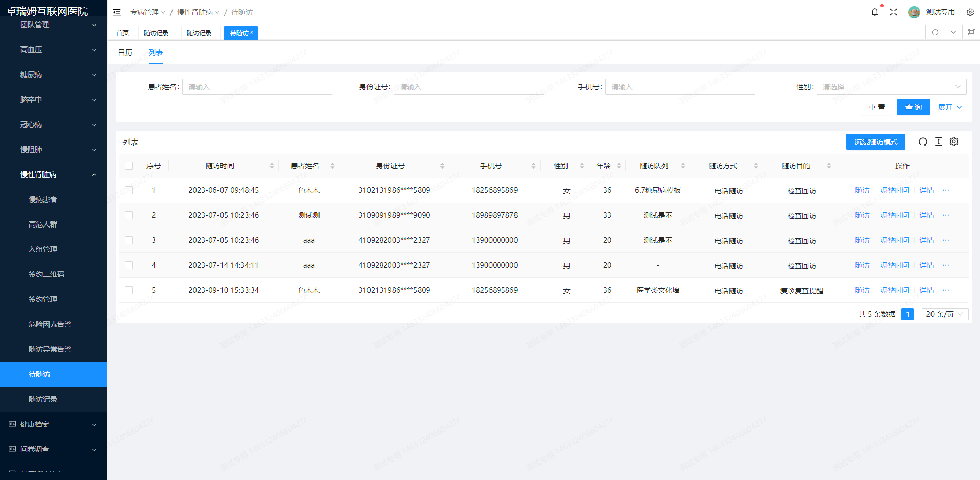Open more actions for row 1

tap(946, 190)
